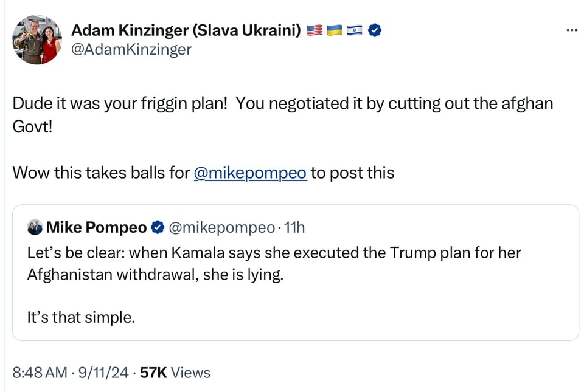The image size is (584, 392).
Task: Open the @AdamKinzinger handle link
Action: tap(131, 49)
